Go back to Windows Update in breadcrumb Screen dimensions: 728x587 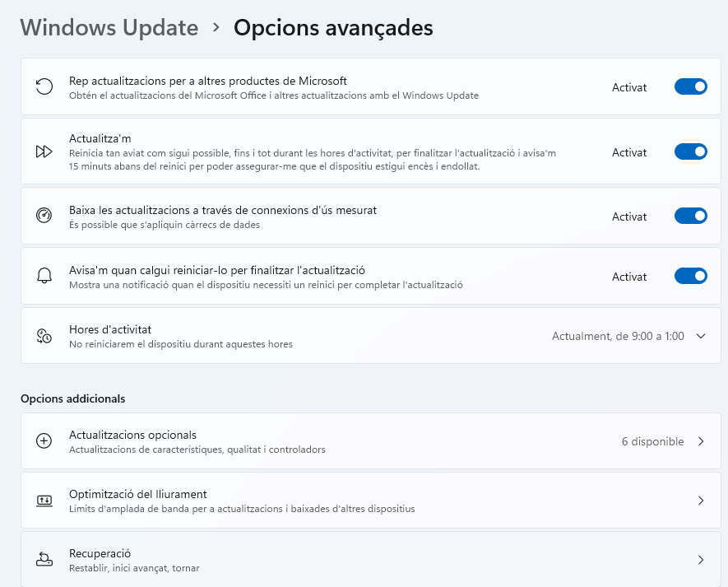[109, 27]
